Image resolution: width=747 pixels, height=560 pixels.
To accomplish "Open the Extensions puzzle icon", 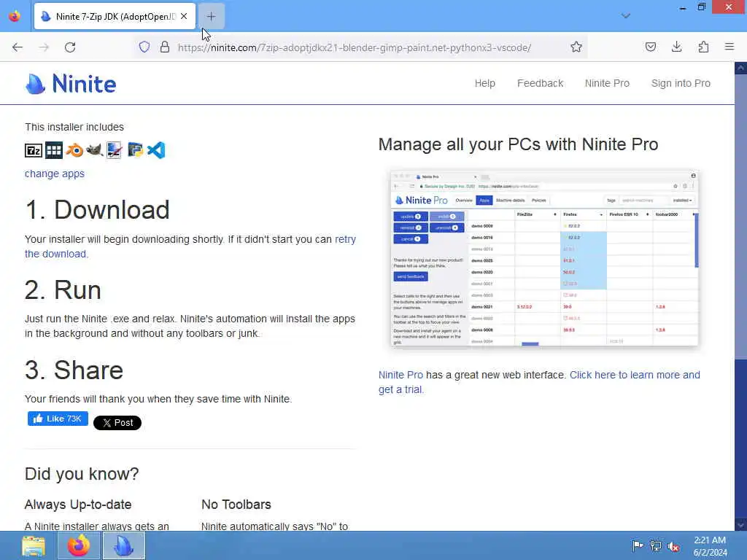I will tap(703, 47).
